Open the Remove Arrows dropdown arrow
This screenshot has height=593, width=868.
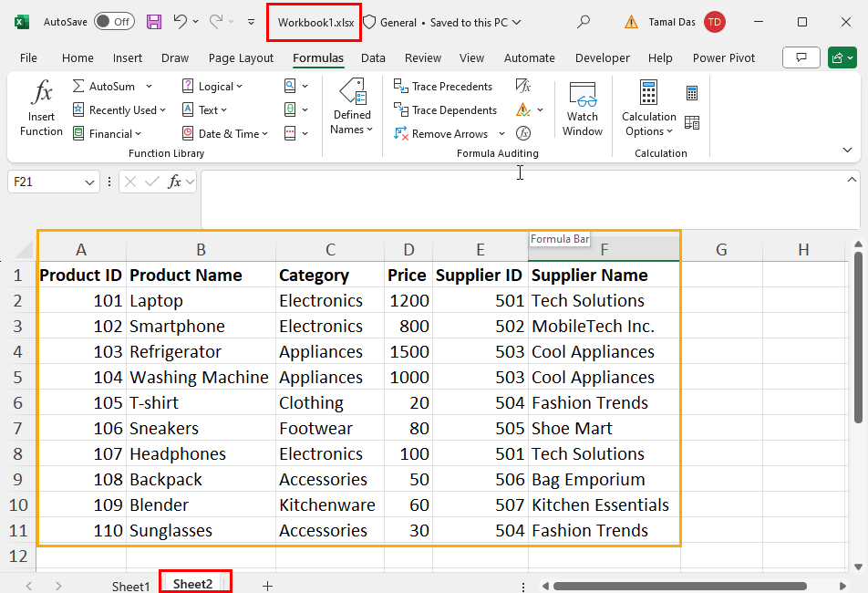coord(502,133)
